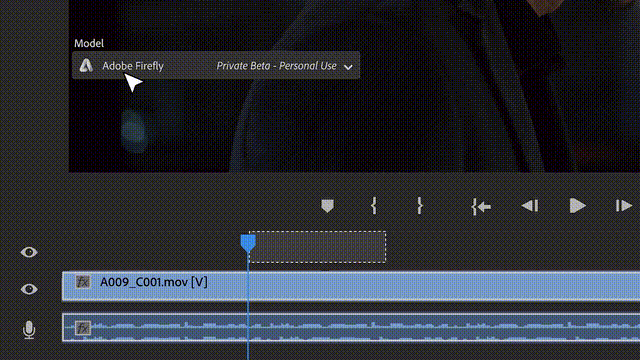Click the Mark In bracket icon

[x=374, y=206]
